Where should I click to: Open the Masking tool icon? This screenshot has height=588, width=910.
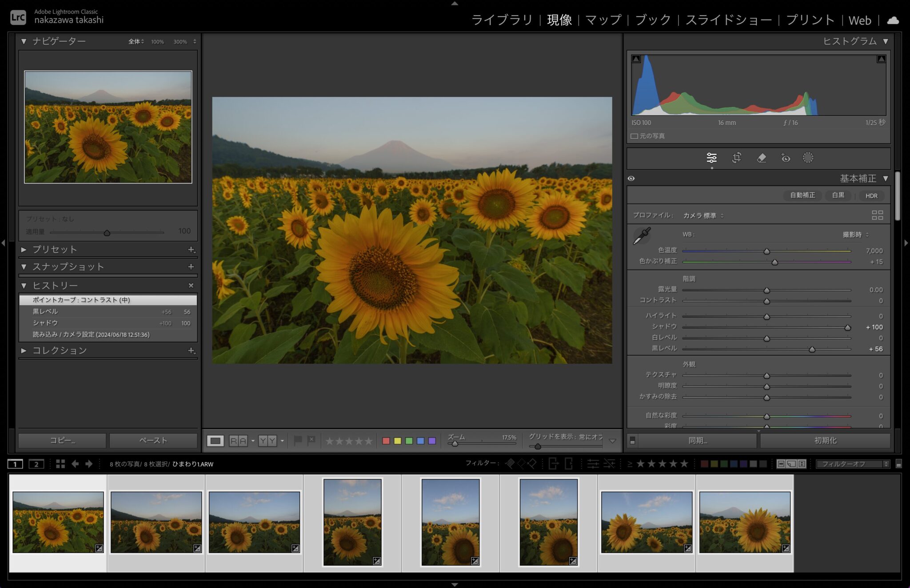[808, 158]
